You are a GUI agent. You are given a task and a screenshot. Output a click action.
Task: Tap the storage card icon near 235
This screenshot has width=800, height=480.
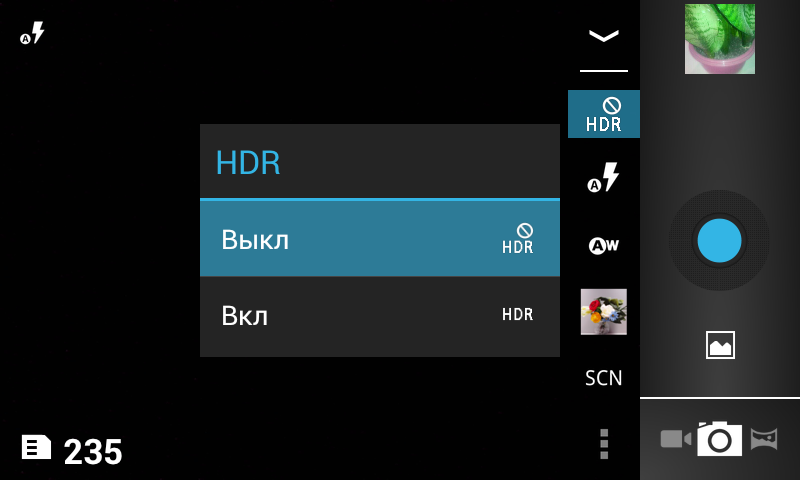(x=36, y=447)
